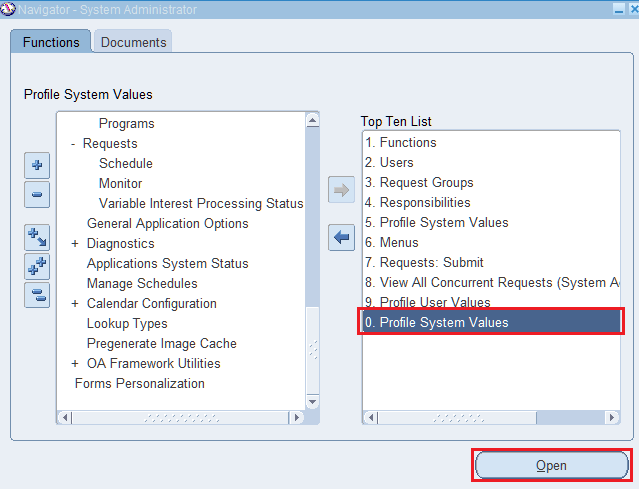Click the Collapse (minus) icon button
This screenshot has height=489, width=639.
37,195
